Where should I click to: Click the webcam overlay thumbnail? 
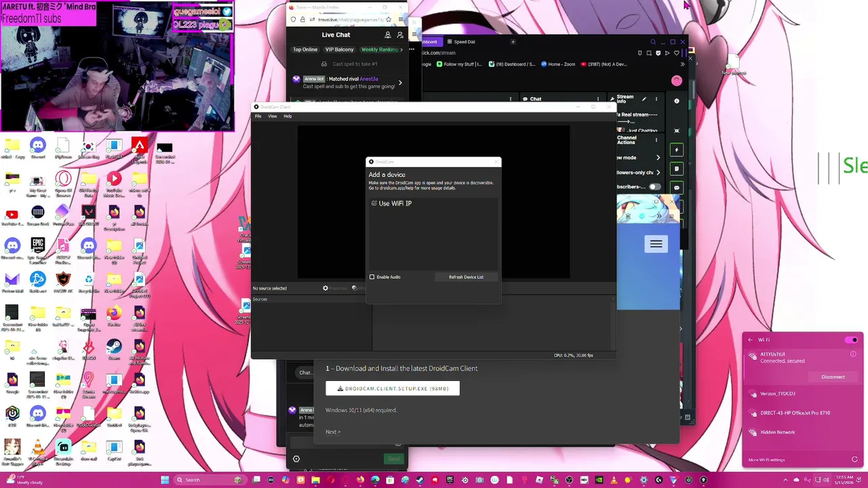[117, 66]
